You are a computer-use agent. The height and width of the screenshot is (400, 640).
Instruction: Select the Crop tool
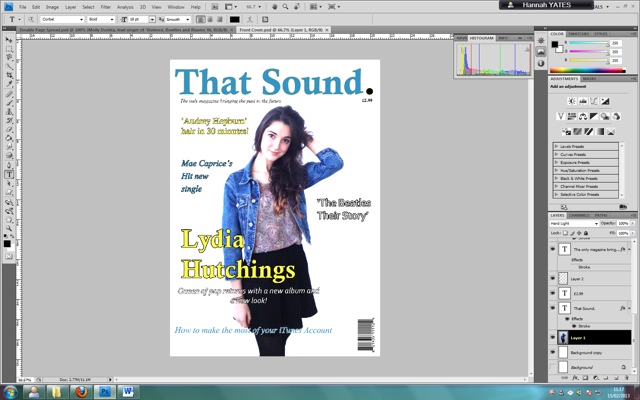[9, 75]
